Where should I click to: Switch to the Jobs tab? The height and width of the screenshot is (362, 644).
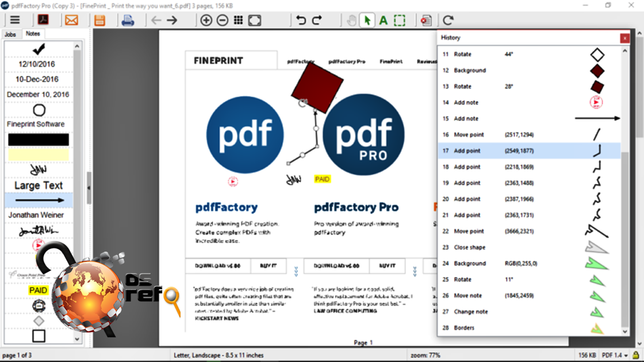point(10,34)
